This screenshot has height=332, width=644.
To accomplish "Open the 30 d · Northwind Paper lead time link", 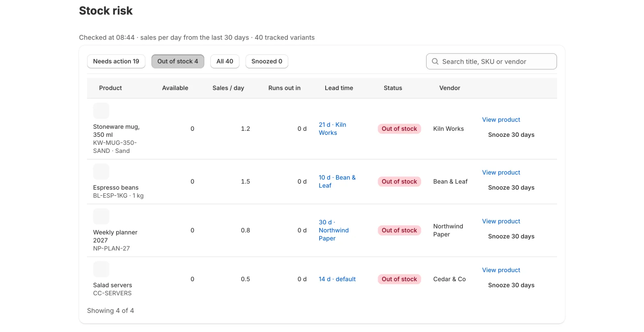I will click(x=334, y=230).
